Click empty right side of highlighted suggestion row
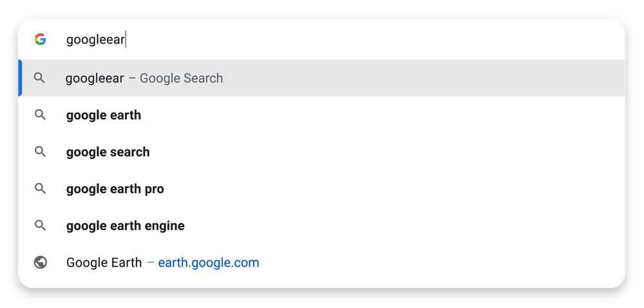This screenshot has width=644, height=308. pos(451,78)
